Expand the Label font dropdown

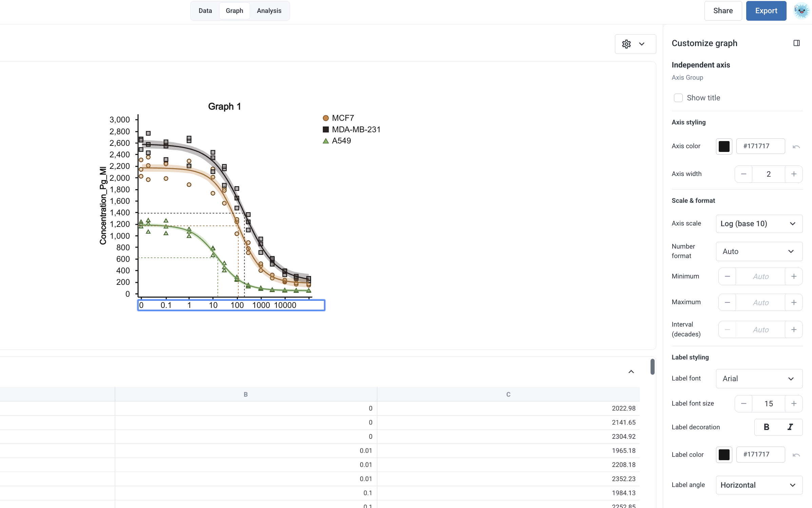(x=759, y=378)
